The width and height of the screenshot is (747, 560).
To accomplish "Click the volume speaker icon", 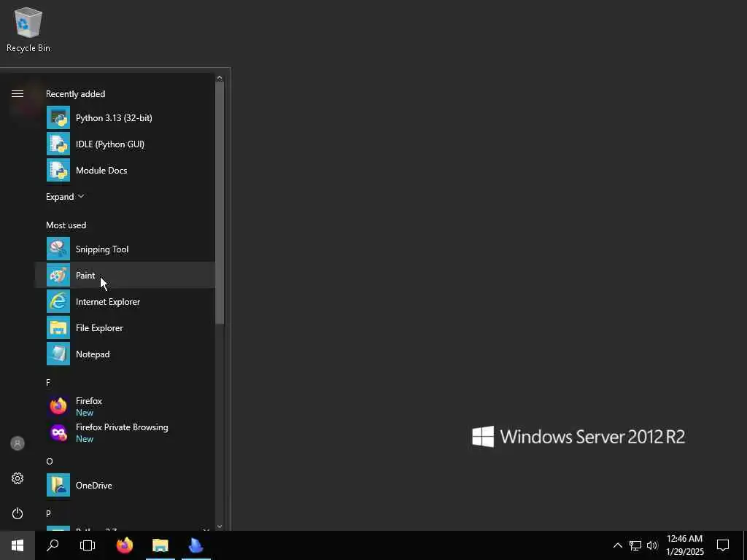I will (652, 545).
